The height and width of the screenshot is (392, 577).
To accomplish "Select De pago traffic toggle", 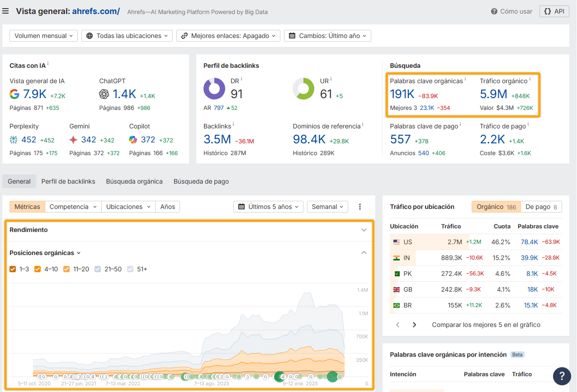I will coord(541,207).
